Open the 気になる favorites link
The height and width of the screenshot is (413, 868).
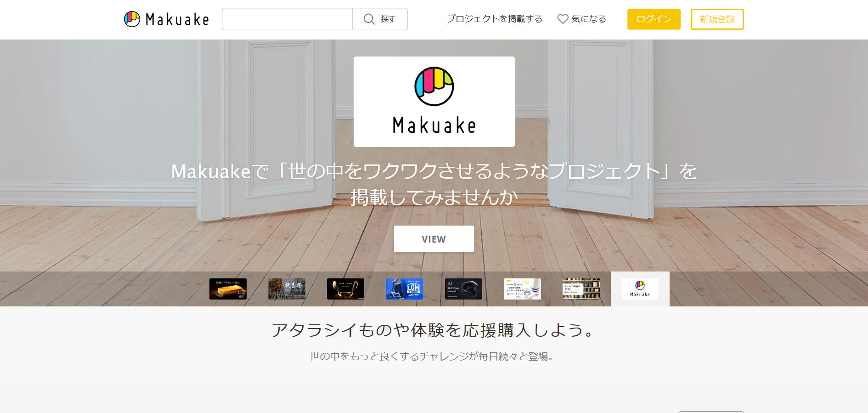(x=582, y=19)
